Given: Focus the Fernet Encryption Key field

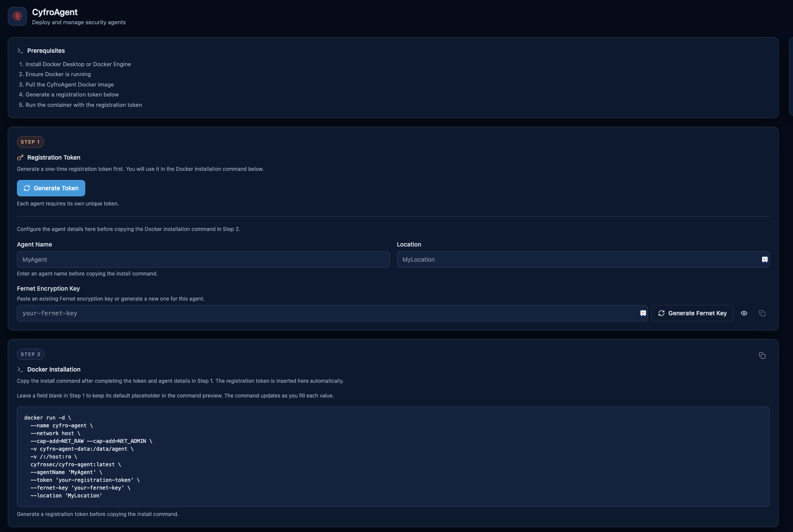Looking at the screenshot, I should coord(332,313).
